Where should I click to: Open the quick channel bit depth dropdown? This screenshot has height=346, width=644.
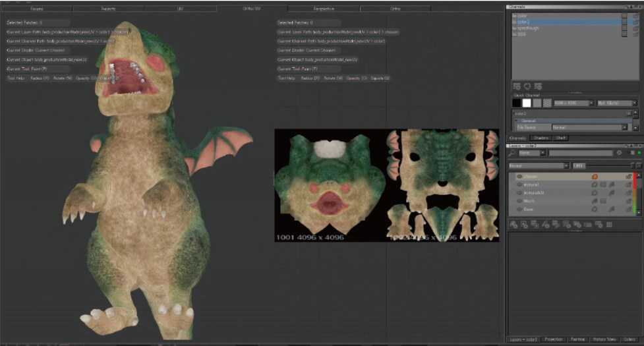[617, 103]
